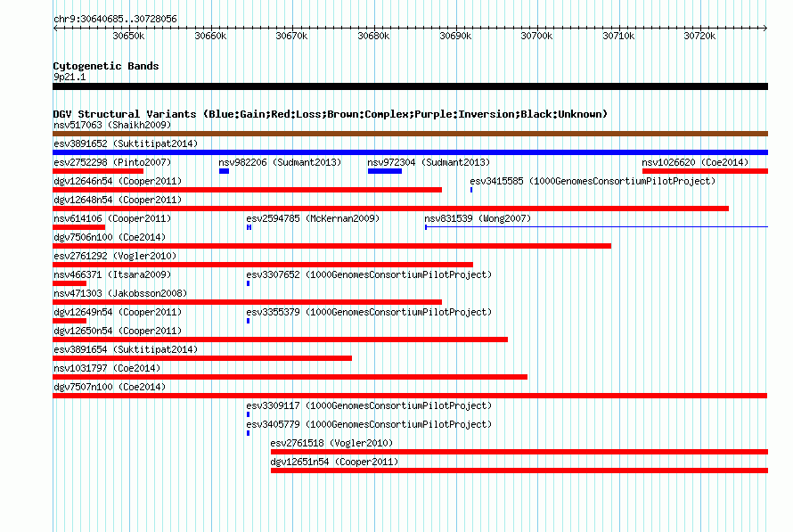Select the red dgv7506n100 loss bar
The width and height of the screenshot is (793, 532).
(x=331, y=246)
